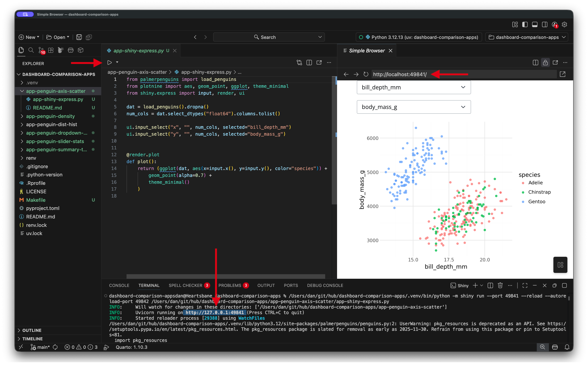Open the body_mass_g y-axis dropdown
This screenshot has height=371, width=588.
414,107
